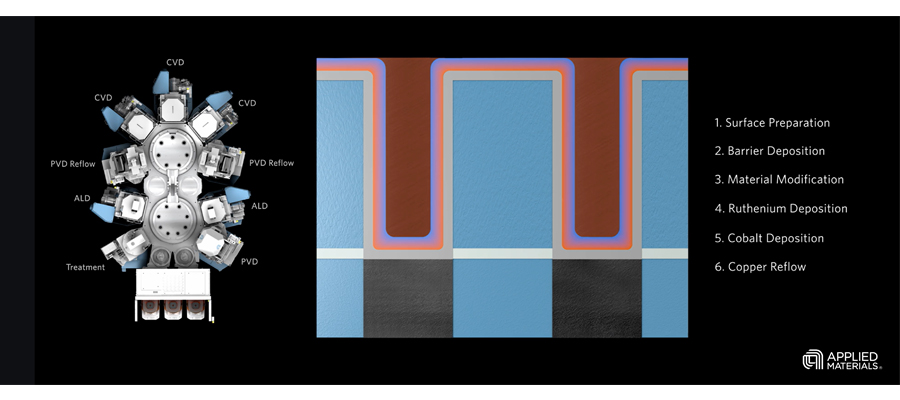This screenshot has height=400, width=900.
Task: Click the right PVD Reflow label
Action: point(271,163)
